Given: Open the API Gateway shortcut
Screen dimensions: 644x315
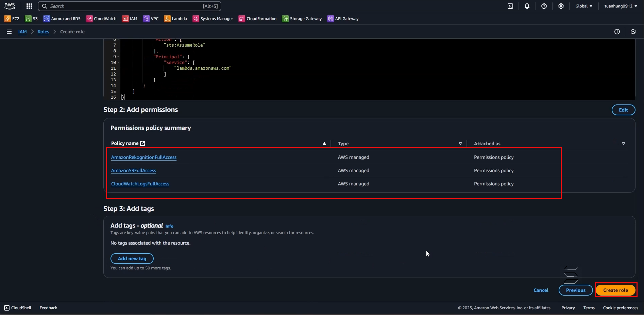Looking at the screenshot, I should tap(343, 19).
